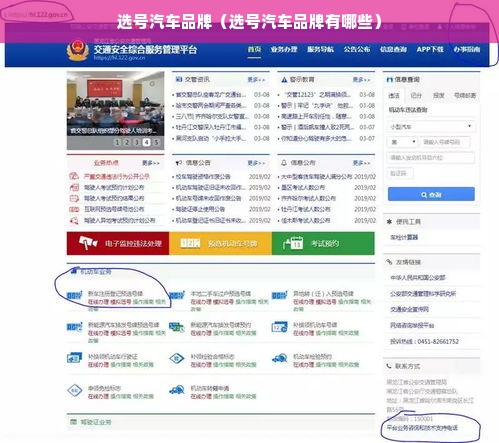The width and height of the screenshot is (499, 443).
Task: Select the 报废 query tab
Action: coord(439,96)
